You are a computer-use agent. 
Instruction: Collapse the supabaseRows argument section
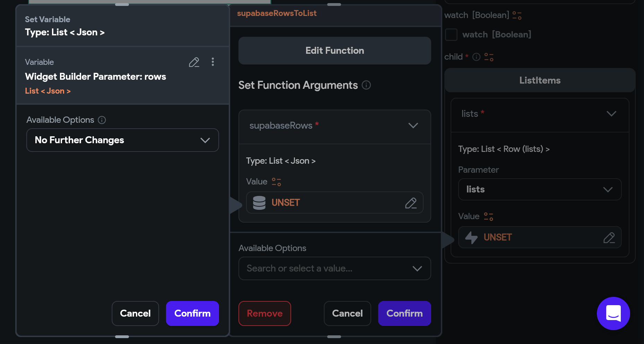[413, 126]
